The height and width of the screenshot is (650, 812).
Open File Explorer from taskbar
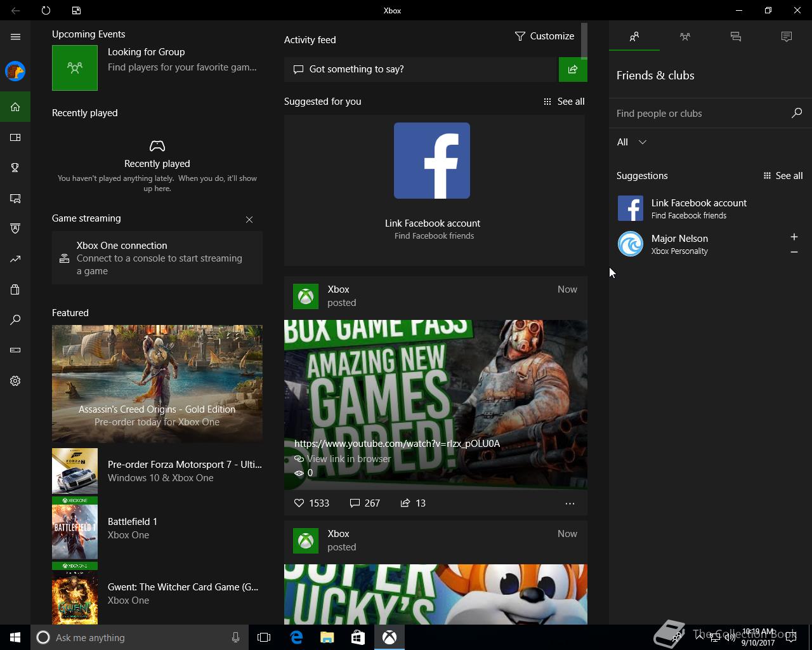[x=327, y=637]
